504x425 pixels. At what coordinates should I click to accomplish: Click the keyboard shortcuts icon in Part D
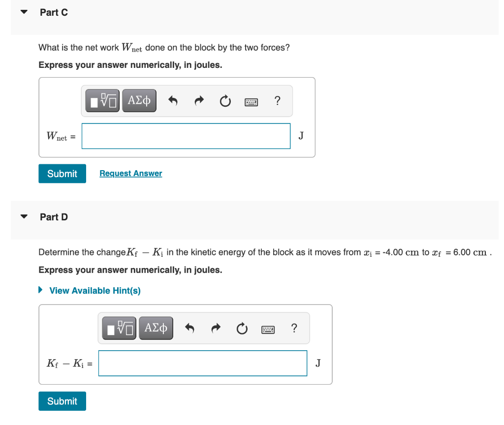pos(268,328)
